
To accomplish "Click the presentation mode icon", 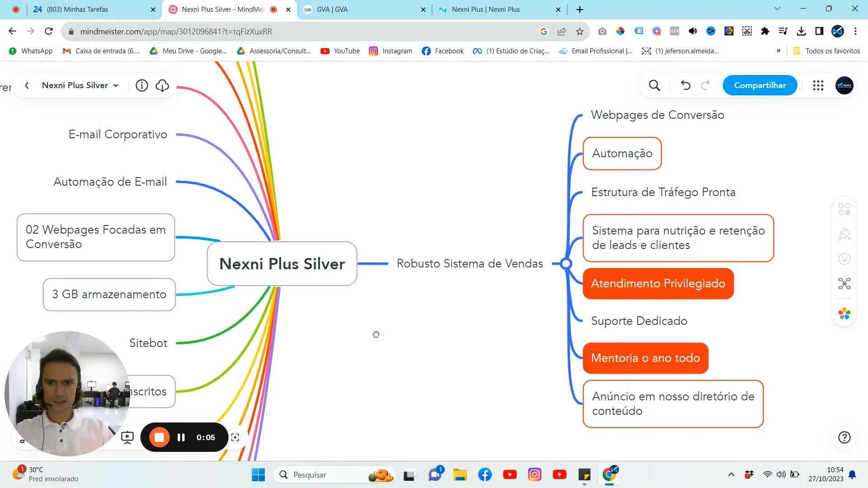I will click(127, 437).
